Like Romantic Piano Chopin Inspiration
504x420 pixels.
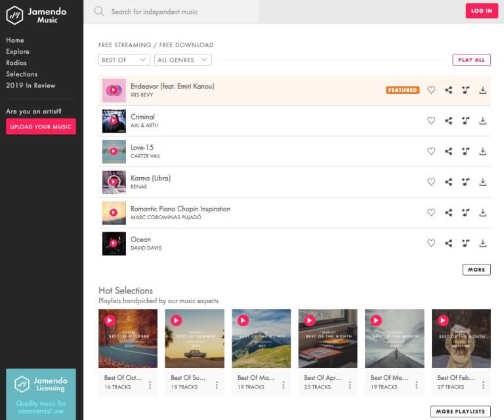[x=431, y=213]
